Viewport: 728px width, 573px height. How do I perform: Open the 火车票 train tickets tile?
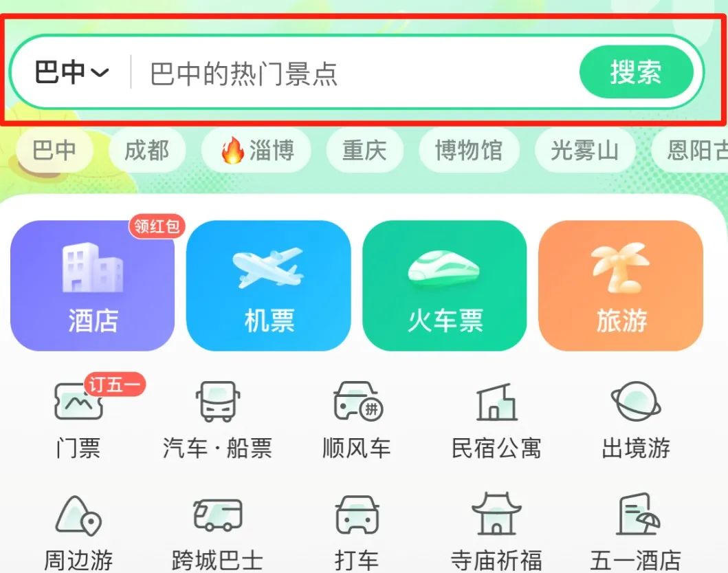click(x=444, y=285)
